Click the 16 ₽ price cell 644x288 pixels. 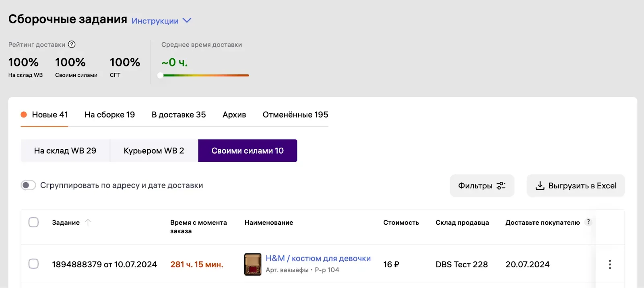pos(391,264)
